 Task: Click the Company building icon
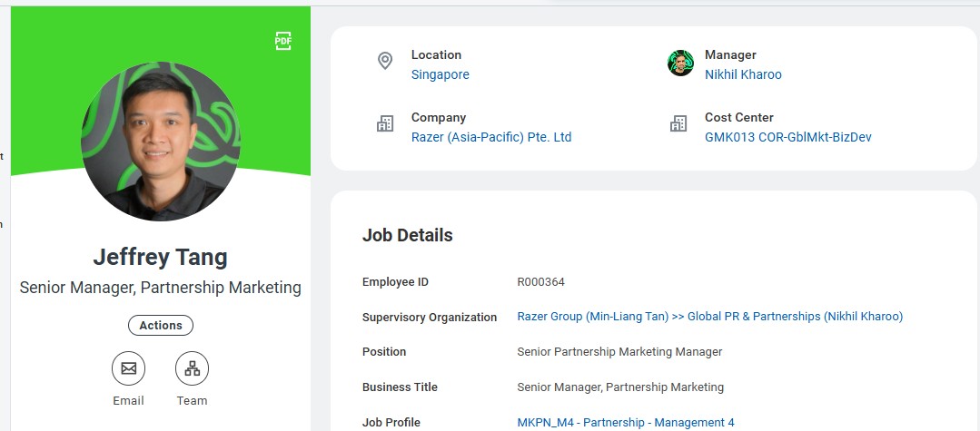pos(385,123)
